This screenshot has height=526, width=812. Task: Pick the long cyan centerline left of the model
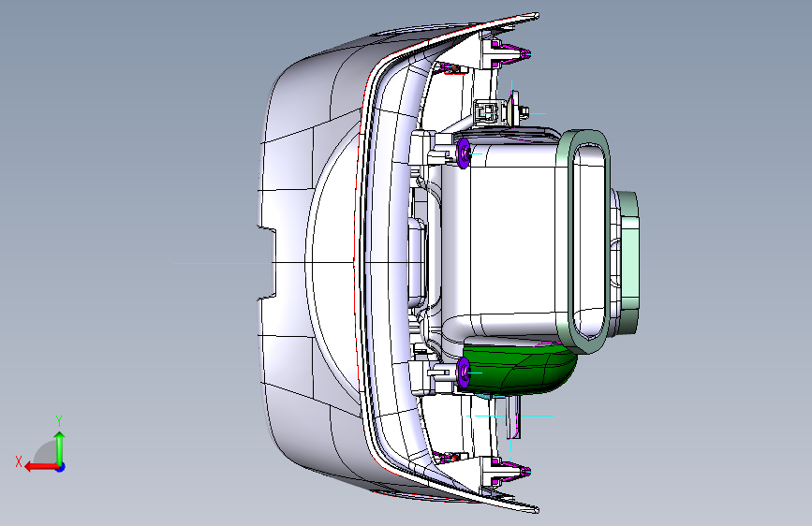click(223, 263)
